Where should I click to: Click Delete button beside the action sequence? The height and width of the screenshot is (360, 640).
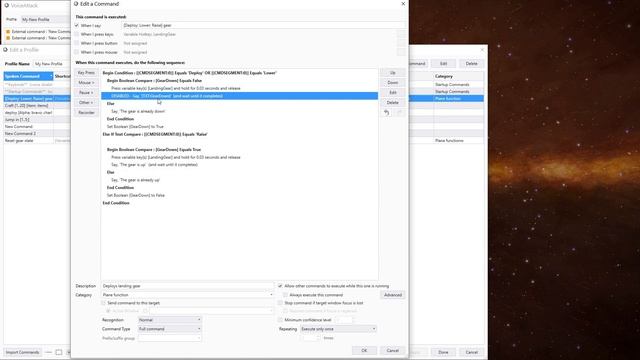point(393,103)
